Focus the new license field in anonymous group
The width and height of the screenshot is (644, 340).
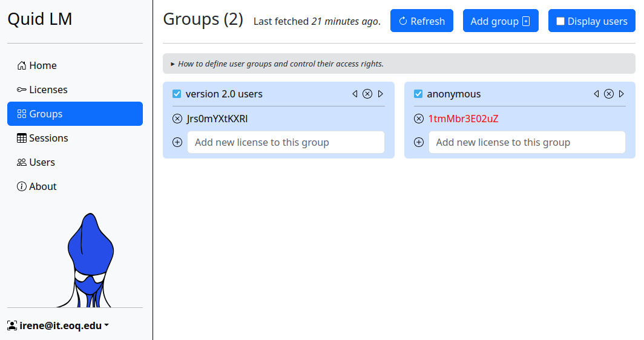pyautogui.click(x=527, y=142)
